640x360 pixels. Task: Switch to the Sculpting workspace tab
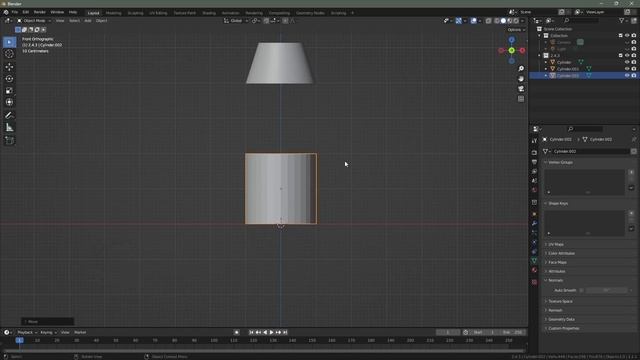click(135, 13)
